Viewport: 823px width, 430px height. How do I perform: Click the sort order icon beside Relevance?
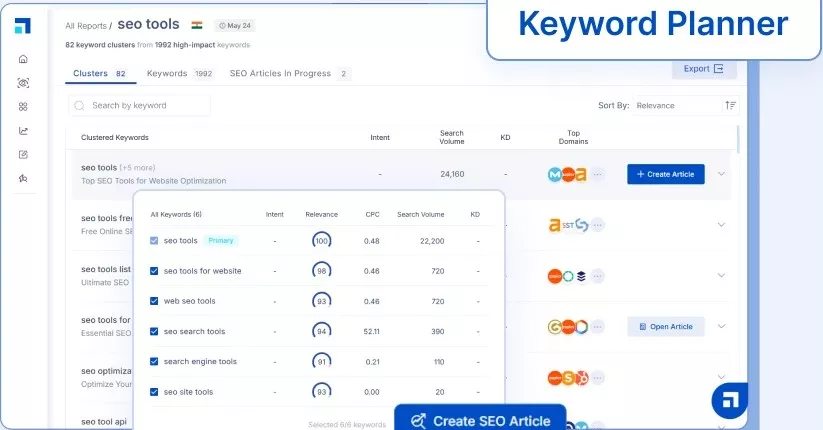point(730,105)
